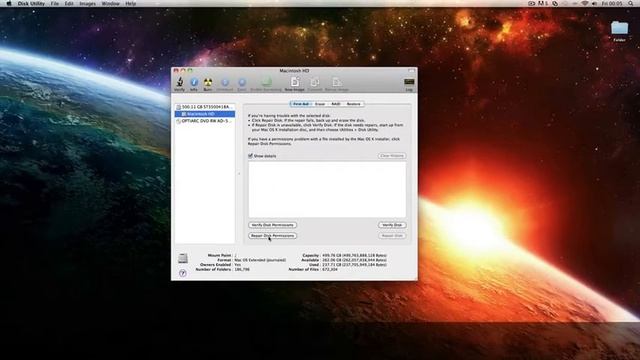This screenshot has height=360, width=640.
Task: Click the eye-shaped menu bar icon
Action: click(x=531, y=3)
